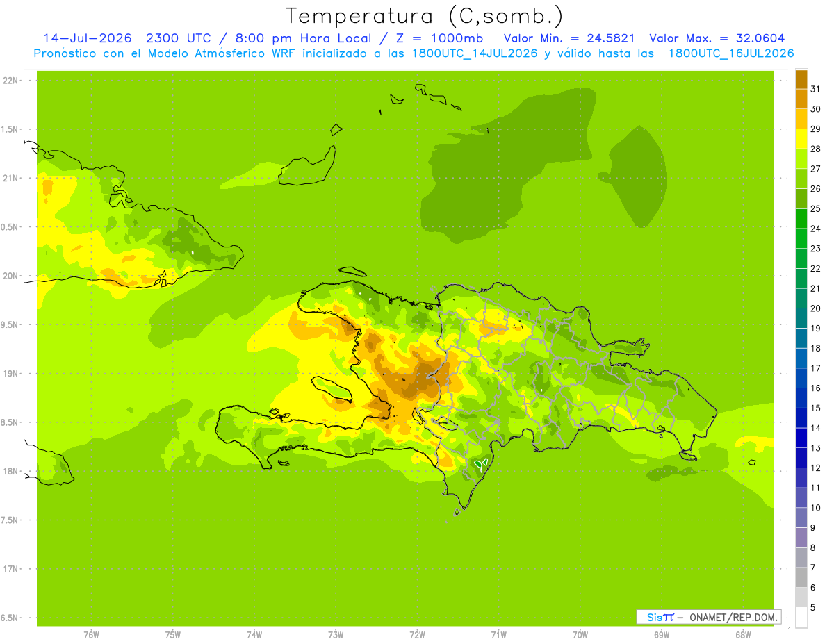This screenshot has width=834, height=644.
Task: Click the 69W longitude axis label
Action: [662, 635]
